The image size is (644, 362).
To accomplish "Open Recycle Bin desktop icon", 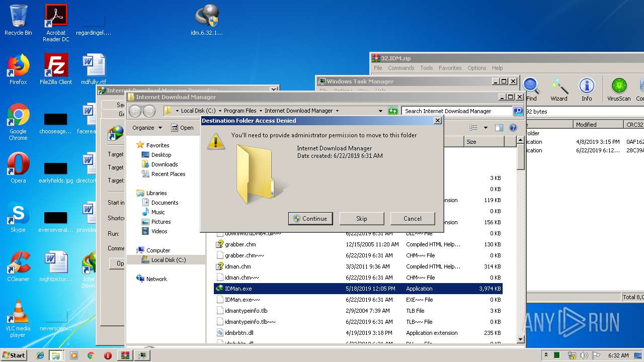I will (18, 21).
